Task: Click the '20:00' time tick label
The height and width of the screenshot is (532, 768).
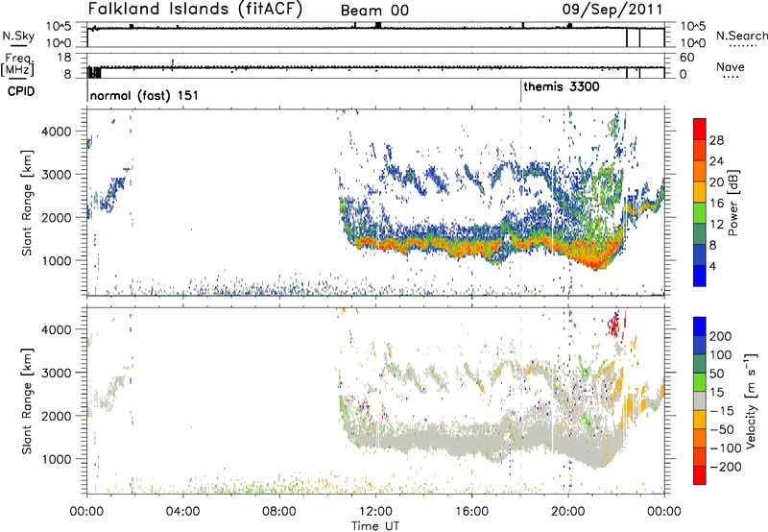Action: [568, 512]
